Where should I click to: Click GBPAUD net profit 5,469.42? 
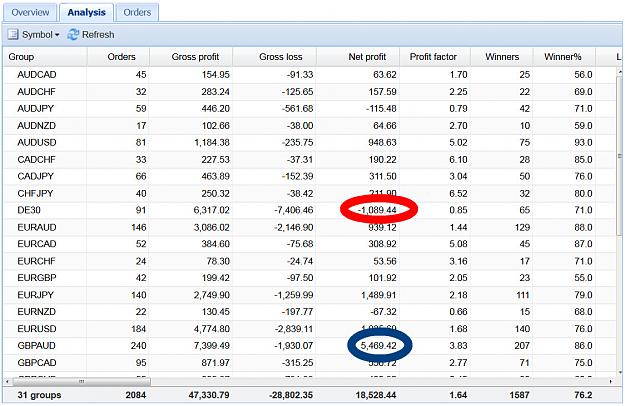coord(378,345)
